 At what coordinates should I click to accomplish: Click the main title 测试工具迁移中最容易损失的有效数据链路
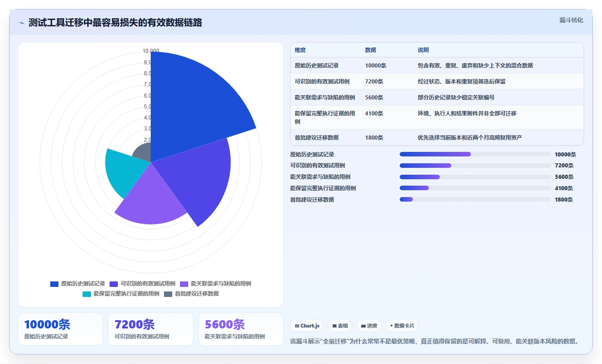coord(115,23)
